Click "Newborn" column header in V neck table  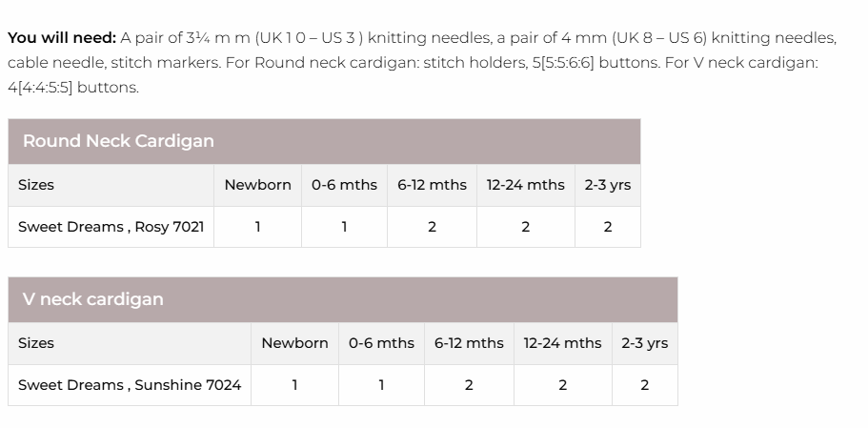(294, 343)
